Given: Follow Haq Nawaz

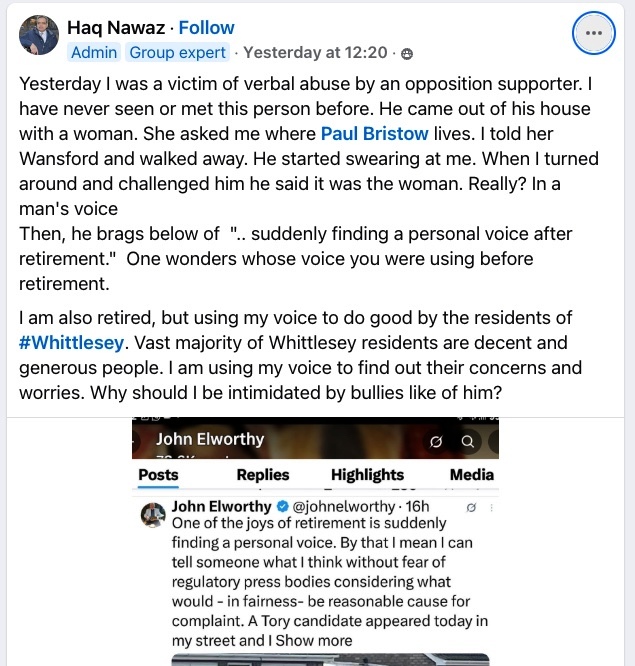Looking at the screenshot, I should coord(206,28).
